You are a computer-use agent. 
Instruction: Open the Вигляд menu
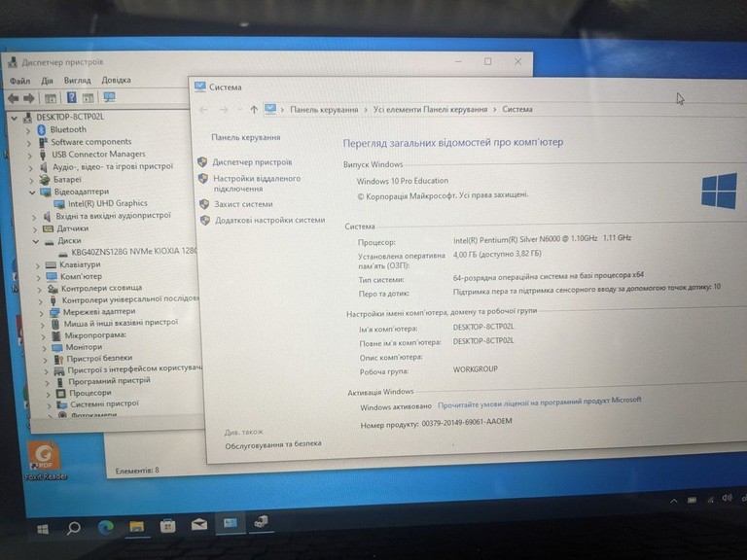point(77,80)
